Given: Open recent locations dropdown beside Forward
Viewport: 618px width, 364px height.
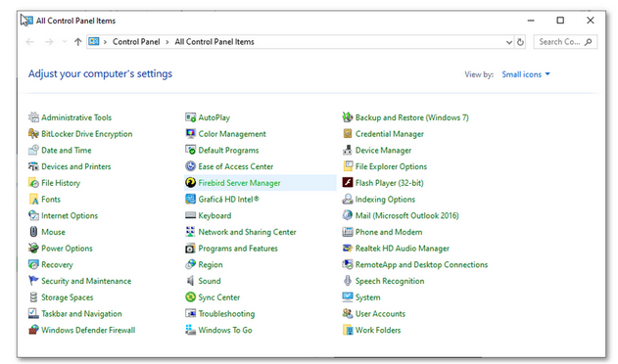Looking at the screenshot, I should (65, 42).
